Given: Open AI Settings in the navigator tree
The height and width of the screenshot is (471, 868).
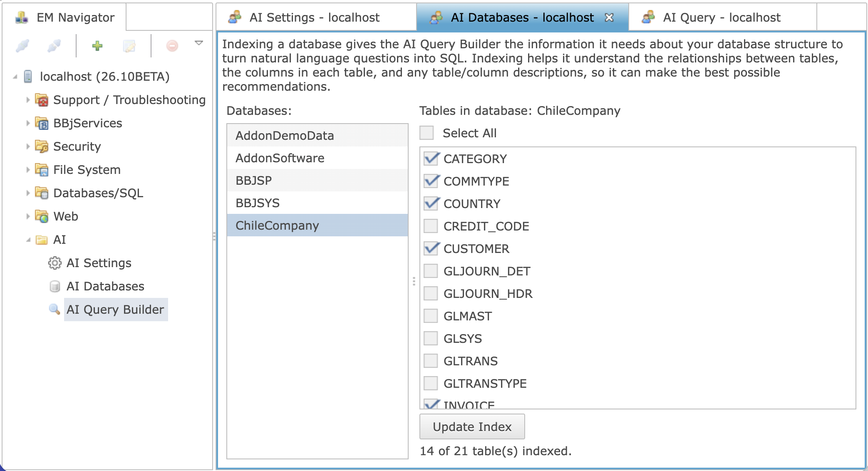Looking at the screenshot, I should (99, 263).
